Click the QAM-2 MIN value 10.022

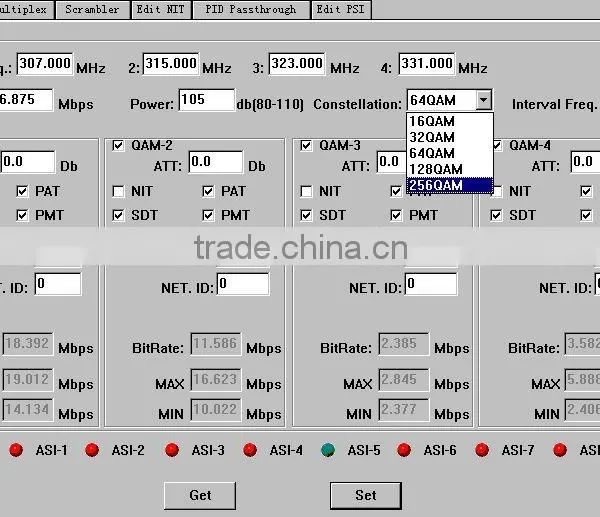pyautogui.click(x=216, y=410)
